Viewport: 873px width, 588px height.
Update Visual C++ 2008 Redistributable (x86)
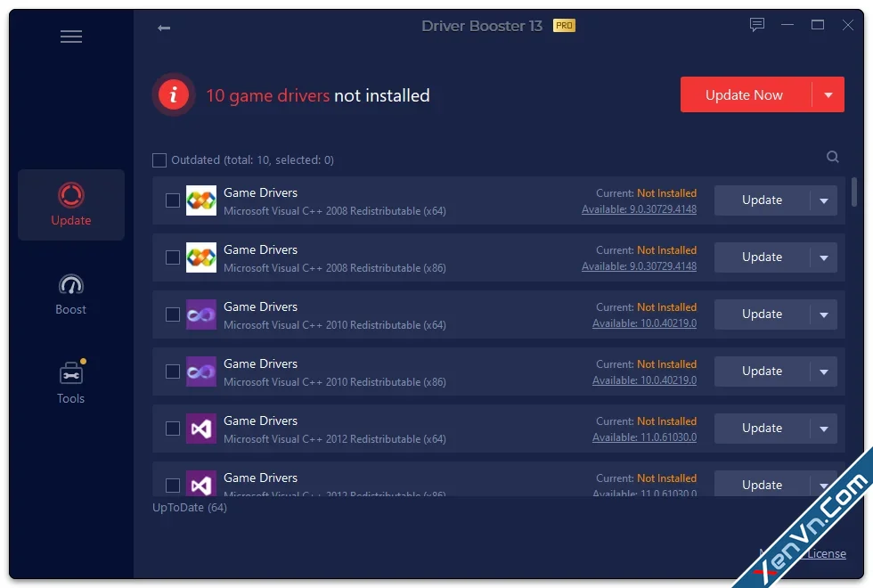click(762, 257)
